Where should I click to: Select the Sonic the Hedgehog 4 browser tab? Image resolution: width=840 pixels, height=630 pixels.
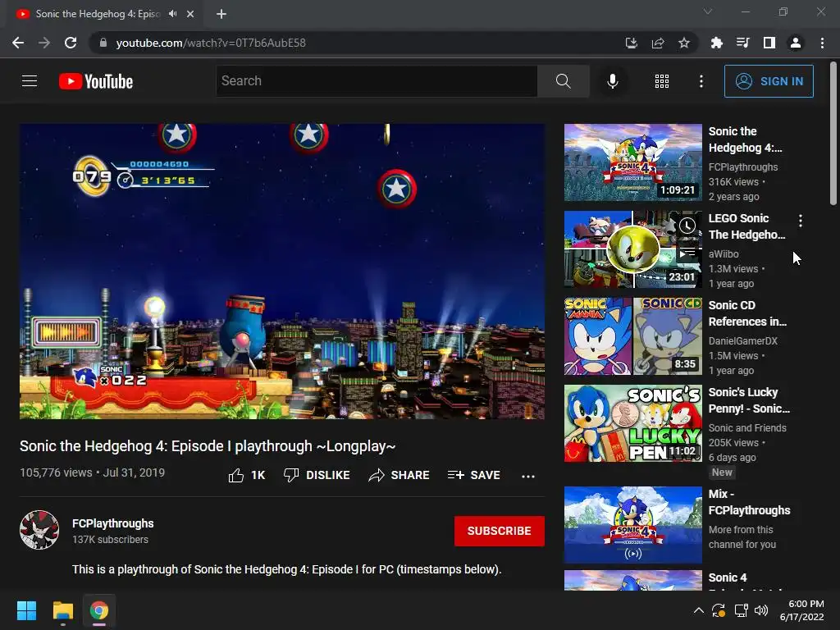click(x=98, y=14)
